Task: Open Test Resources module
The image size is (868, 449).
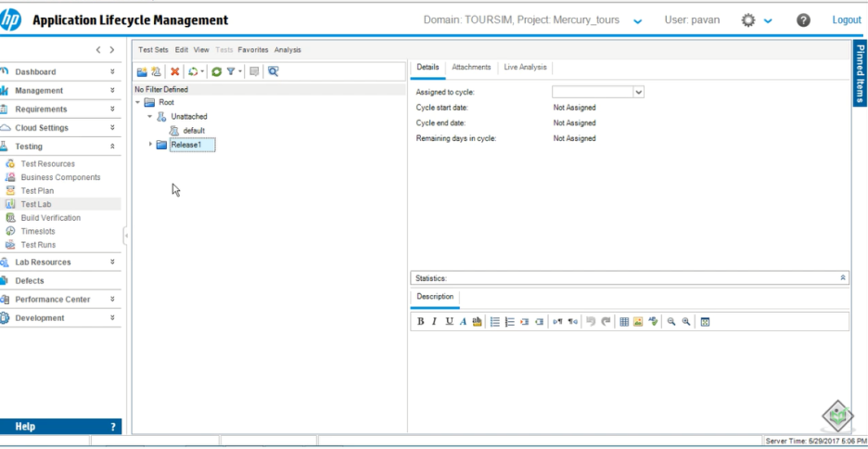Action: tap(47, 164)
